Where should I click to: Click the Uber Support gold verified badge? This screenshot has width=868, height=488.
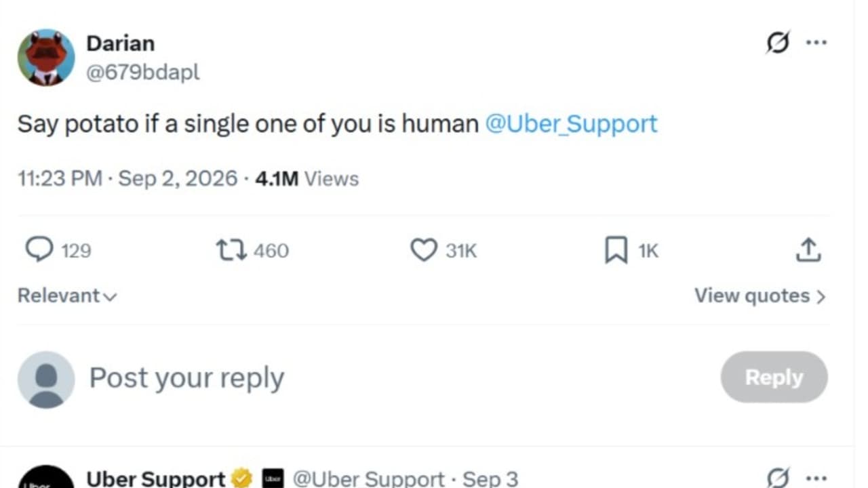(x=241, y=479)
